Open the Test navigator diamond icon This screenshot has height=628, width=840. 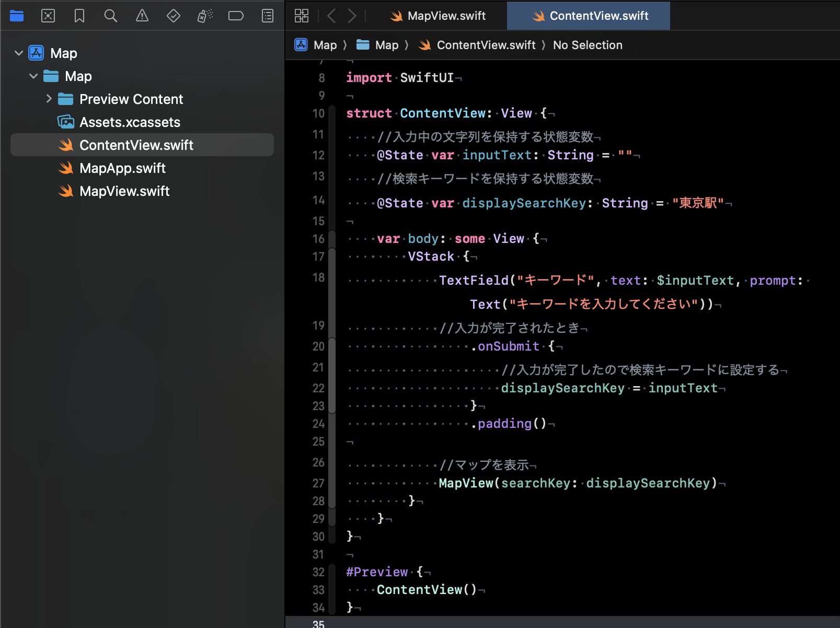coord(174,16)
